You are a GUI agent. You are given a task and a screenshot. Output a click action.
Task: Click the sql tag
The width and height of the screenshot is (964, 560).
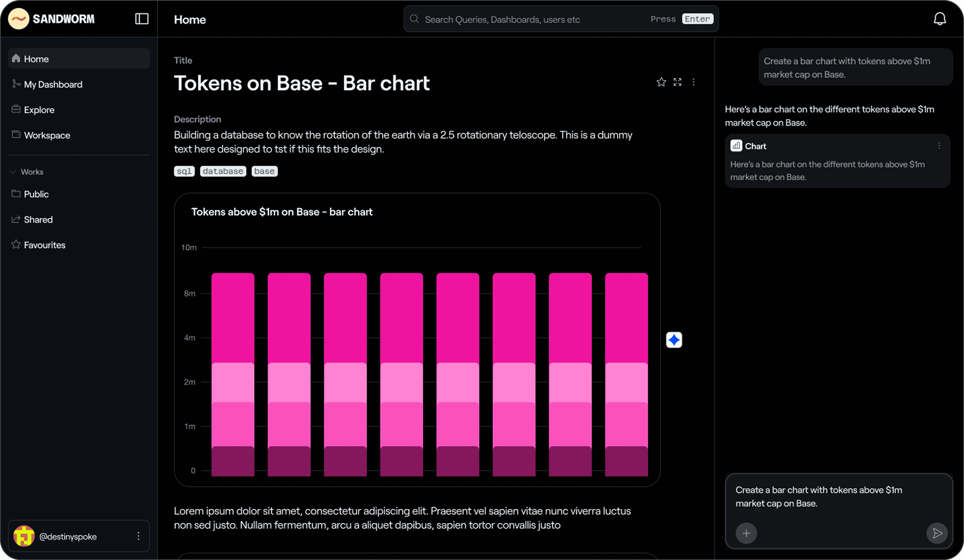point(184,171)
